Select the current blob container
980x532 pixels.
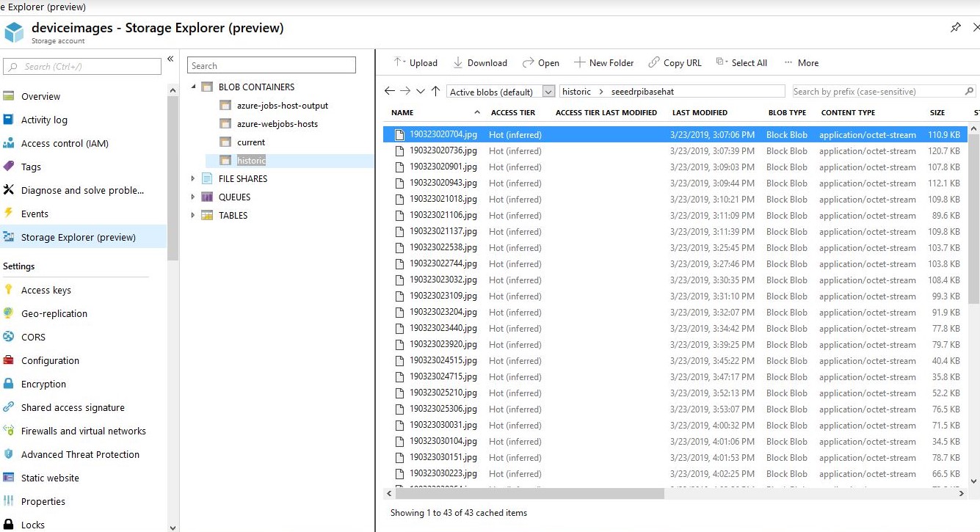point(251,142)
